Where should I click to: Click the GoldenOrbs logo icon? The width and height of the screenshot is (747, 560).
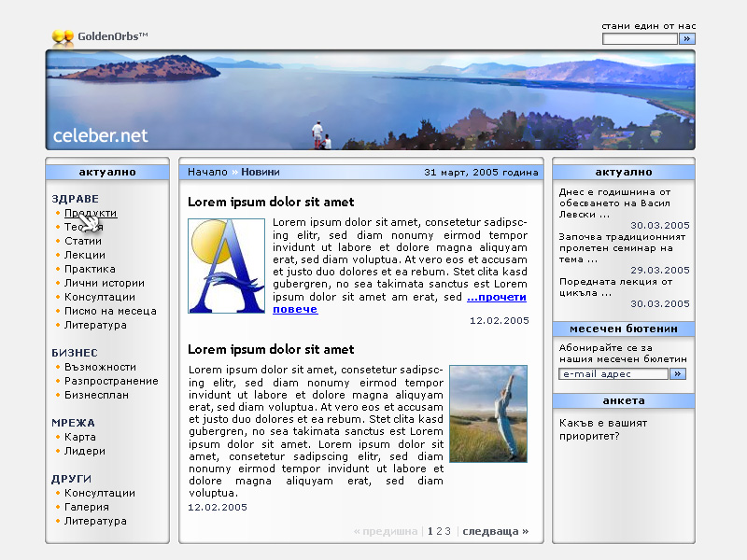[63, 37]
